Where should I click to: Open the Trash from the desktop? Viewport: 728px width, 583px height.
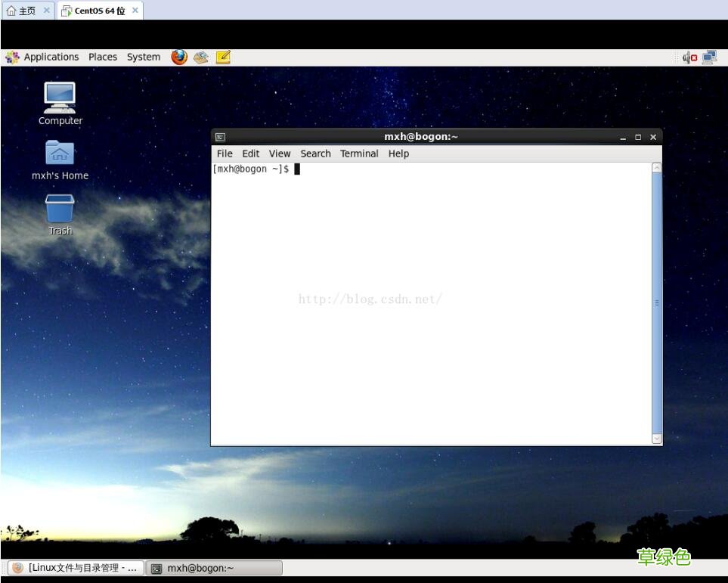point(60,210)
